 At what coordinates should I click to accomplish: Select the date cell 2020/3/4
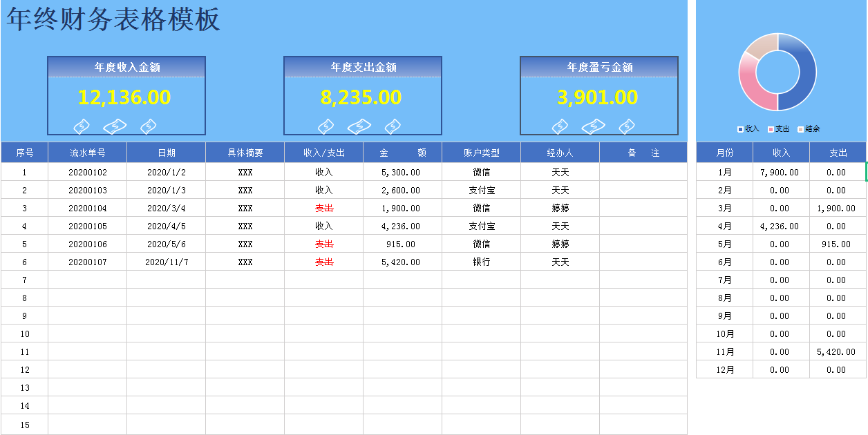167,208
